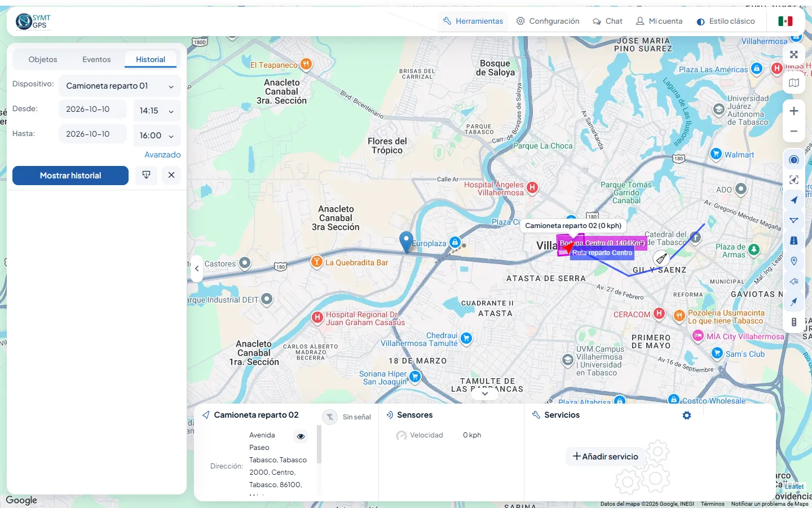Click the red vehicle arrow marker on map
This screenshot has height=508, width=812.
pyautogui.click(x=568, y=247)
